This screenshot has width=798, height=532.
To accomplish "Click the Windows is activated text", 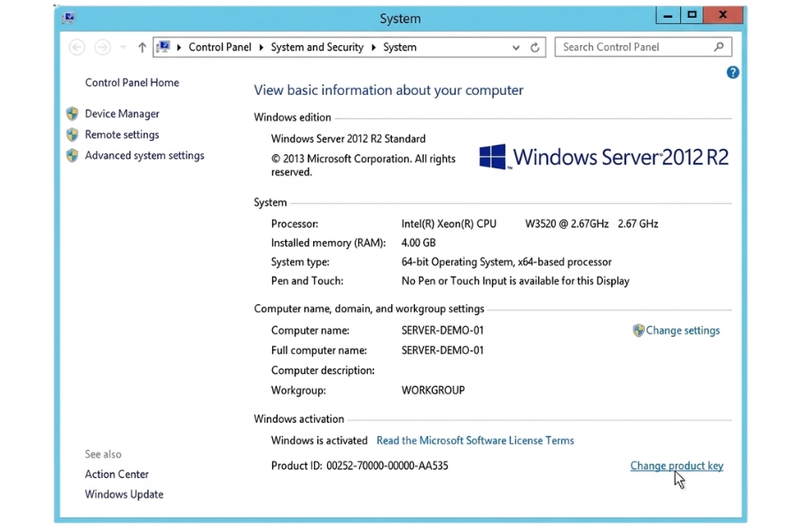I will point(319,441).
